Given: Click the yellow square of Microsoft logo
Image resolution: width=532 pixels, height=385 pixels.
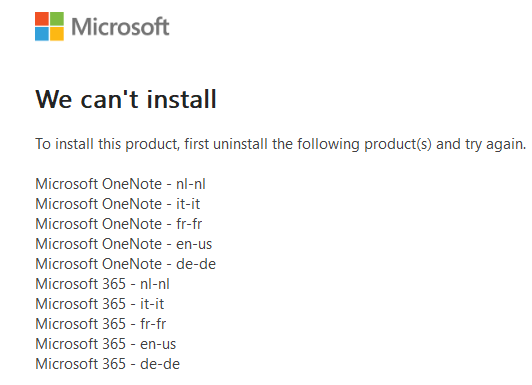Looking at the screenshot, I should (x=57, y=34).
